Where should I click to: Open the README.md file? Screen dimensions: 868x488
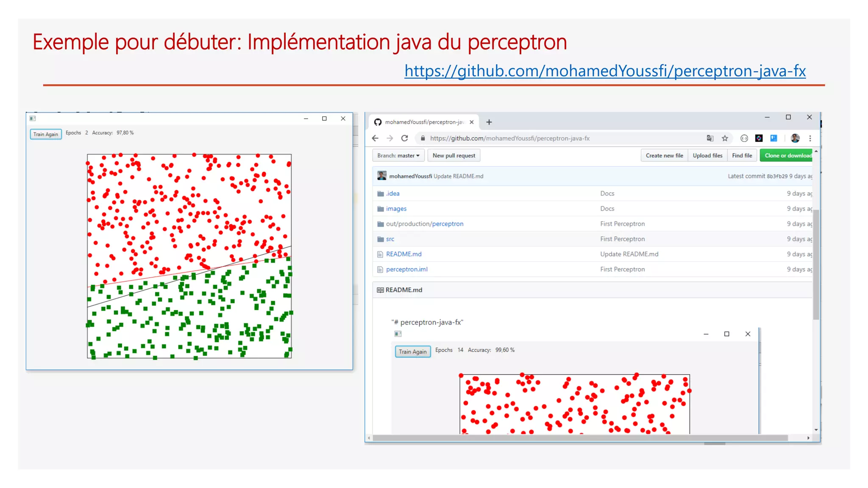pyautogui.click(x=403, y=254)
